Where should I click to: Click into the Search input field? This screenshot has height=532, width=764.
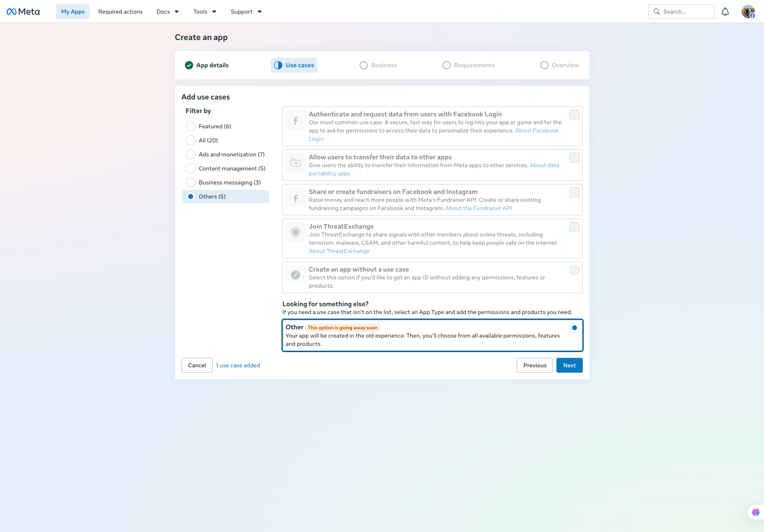coord(681,12)
